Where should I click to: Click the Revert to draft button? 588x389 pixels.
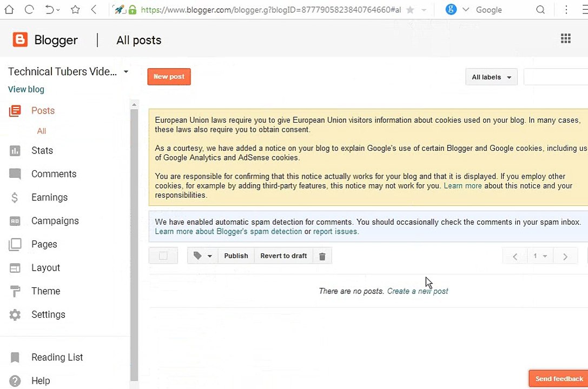283,256
